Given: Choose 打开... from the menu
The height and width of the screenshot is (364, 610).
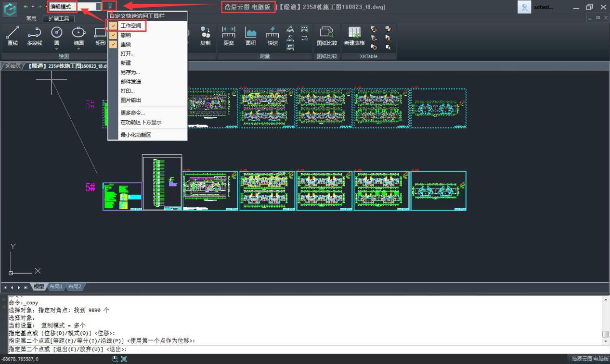Looking at the screenshot, I should coord(147,53).
